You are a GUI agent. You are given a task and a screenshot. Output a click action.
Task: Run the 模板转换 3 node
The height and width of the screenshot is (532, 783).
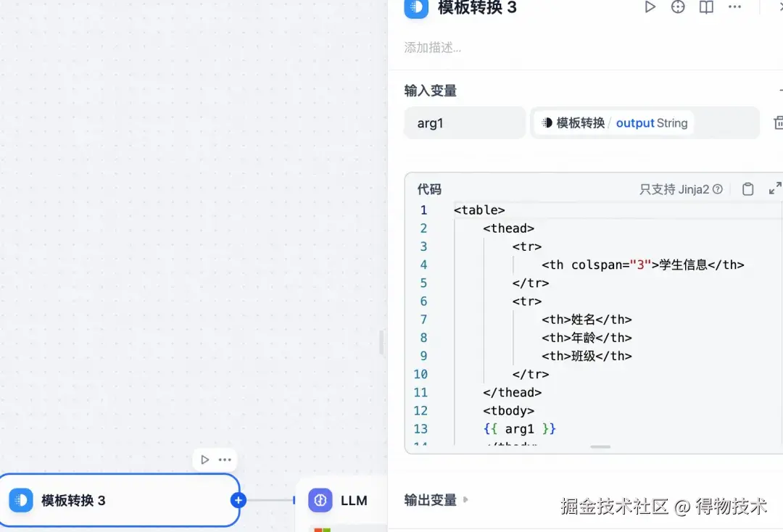(650, 7)
